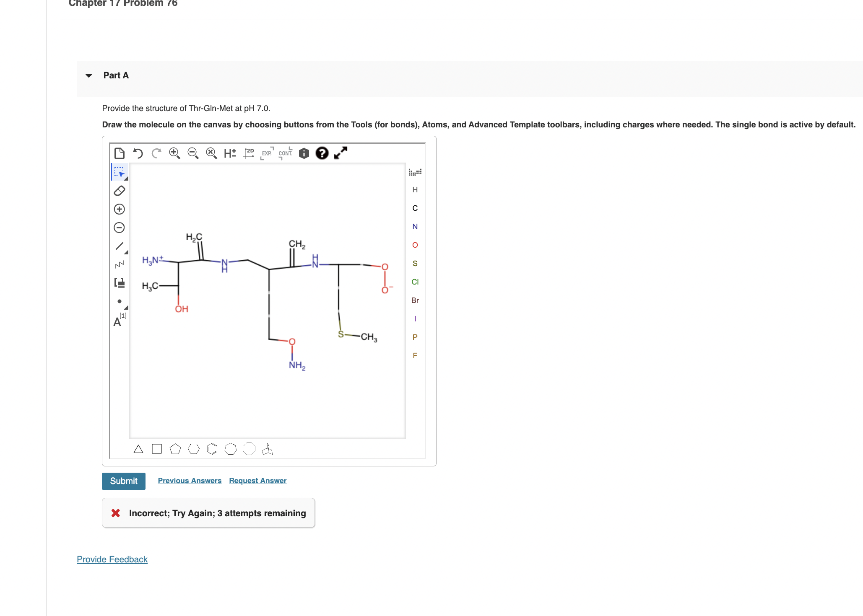
Task: Undo the last drawing action
Action: click(x=138, y=153)
